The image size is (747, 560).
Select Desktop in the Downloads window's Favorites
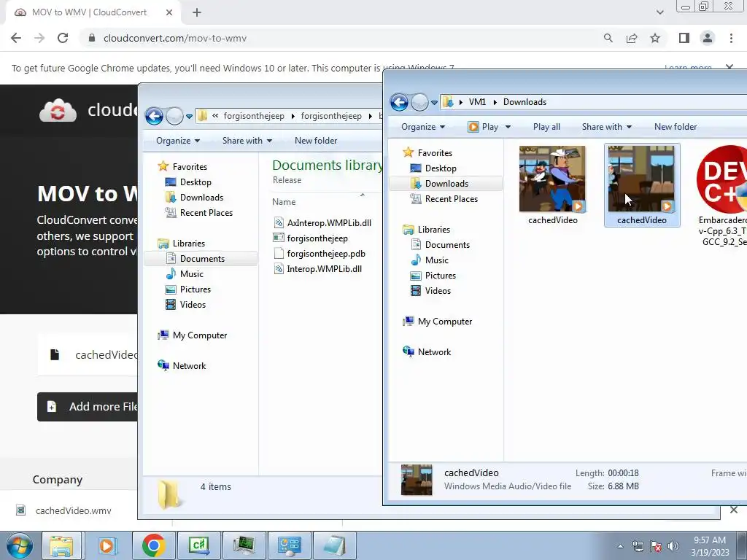click(x=441, y=168)
